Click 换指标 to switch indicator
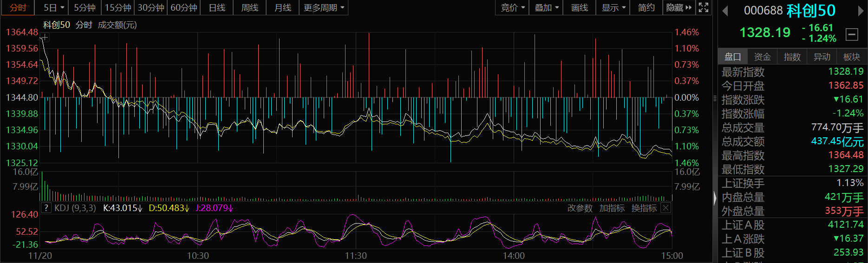Viewport: 868px width, 263px height. [644, 208]
